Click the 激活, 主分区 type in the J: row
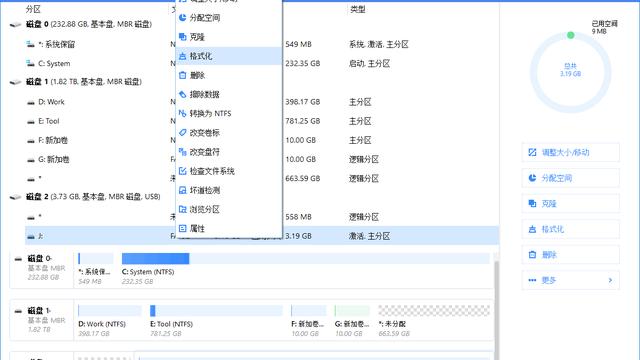 (x=369, y=236)
